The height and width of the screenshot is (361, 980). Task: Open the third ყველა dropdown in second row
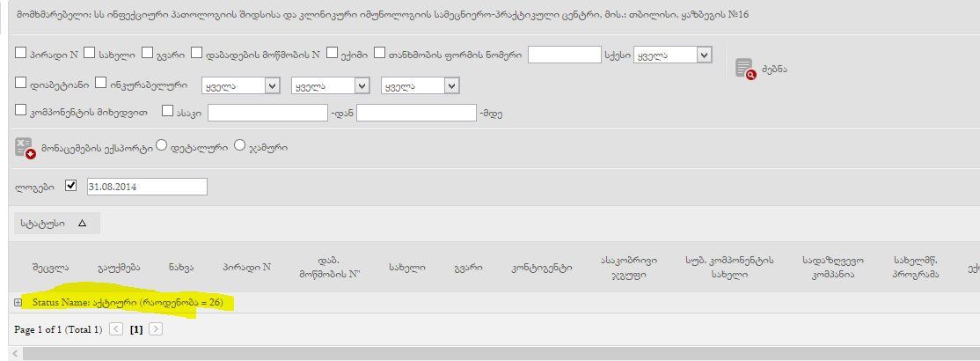tap(420, 85)
